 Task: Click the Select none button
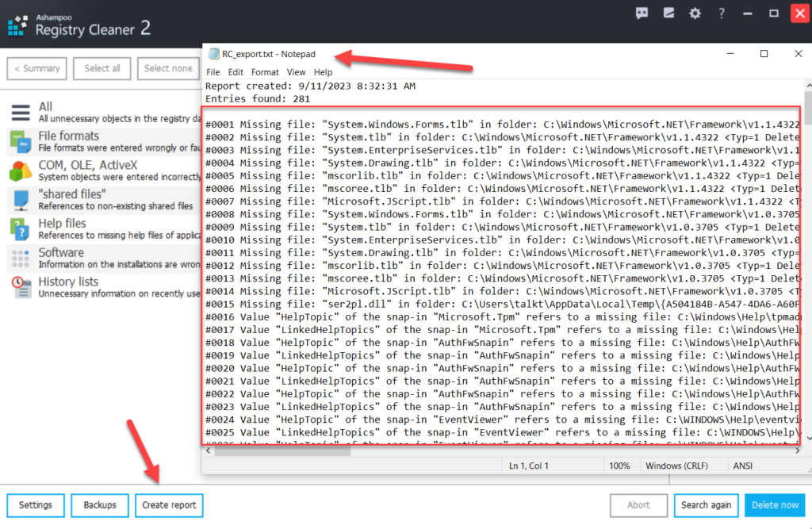168,68
